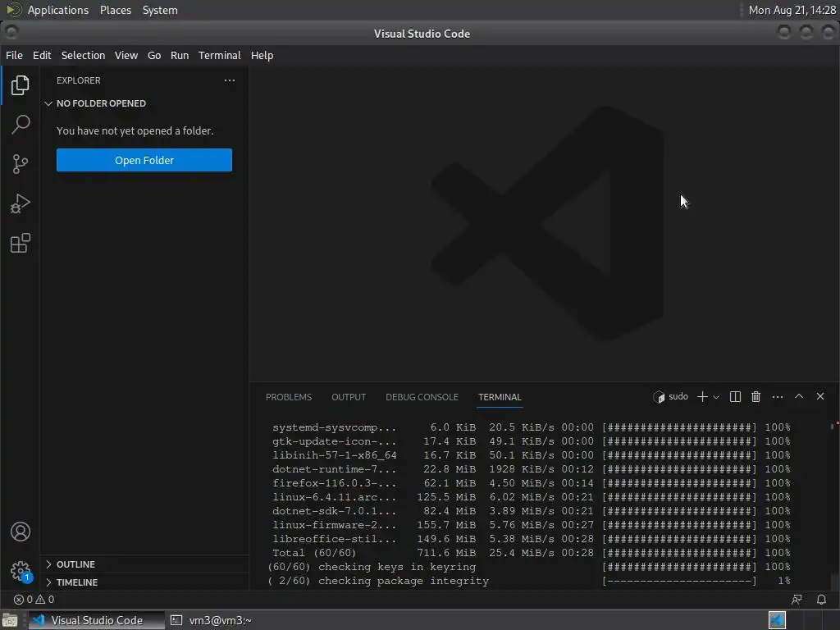Open the Run menu
The height and width of the screenshot is (630, 840).
pyautogui.click(x=180, y=55)
